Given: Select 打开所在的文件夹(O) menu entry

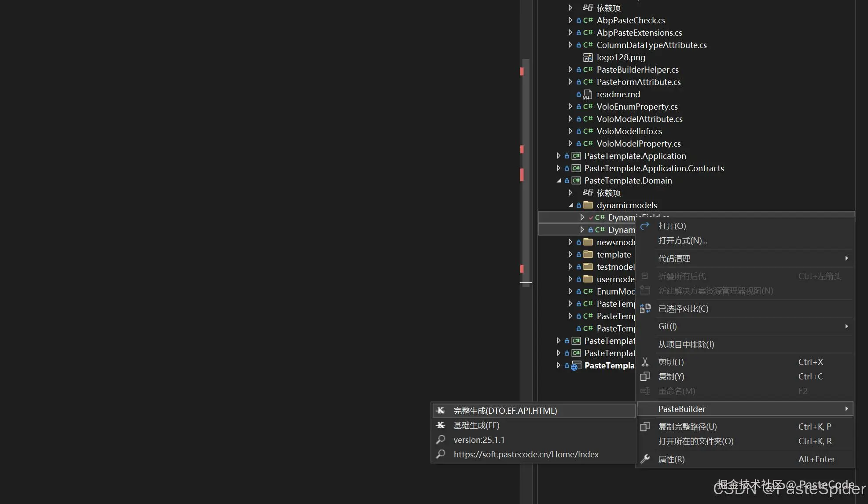Looking at the screenshot, I should 695,441.
